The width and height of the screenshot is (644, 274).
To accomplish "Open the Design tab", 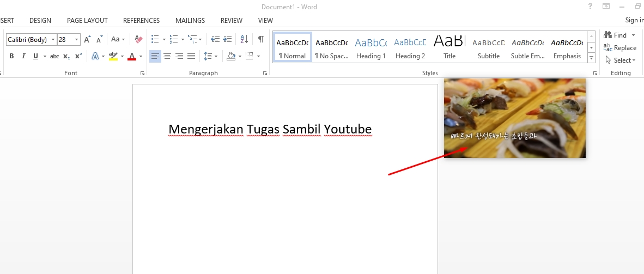I will [x=40, y=21].
